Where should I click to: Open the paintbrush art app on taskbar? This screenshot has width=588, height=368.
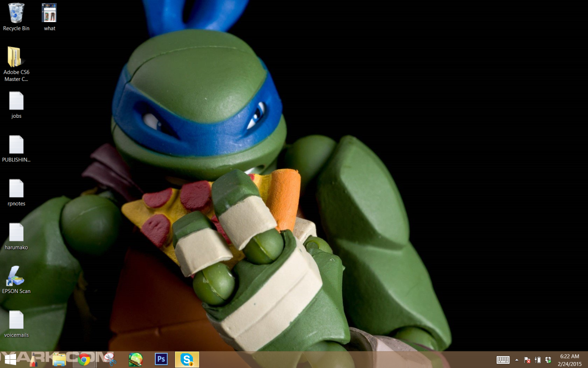(x=136, y=360)
